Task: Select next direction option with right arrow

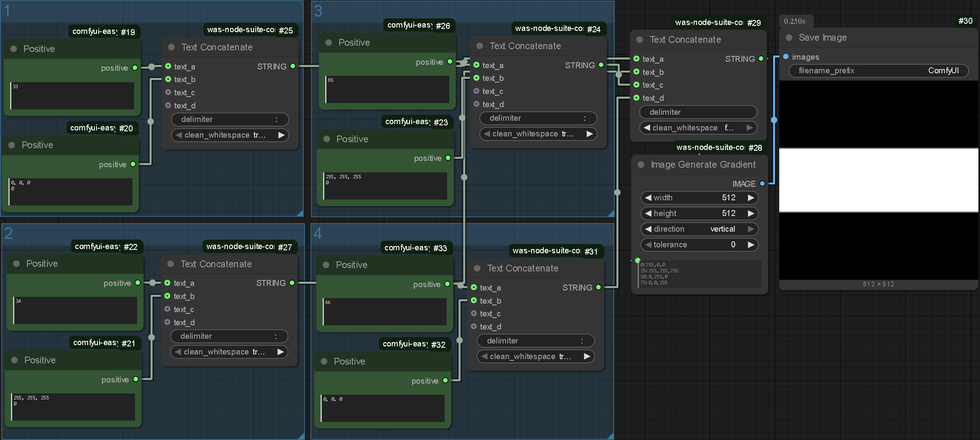Action: coord(751,229)
